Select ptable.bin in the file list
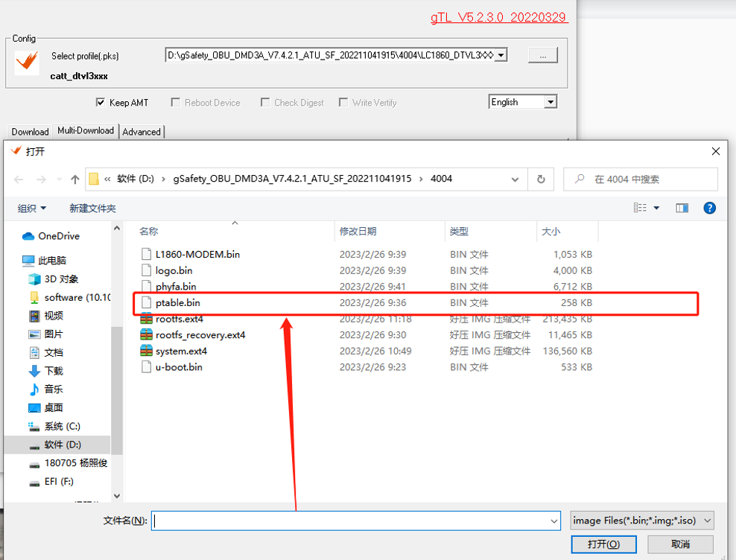736x560 pixels. click(x=177, y=302)
